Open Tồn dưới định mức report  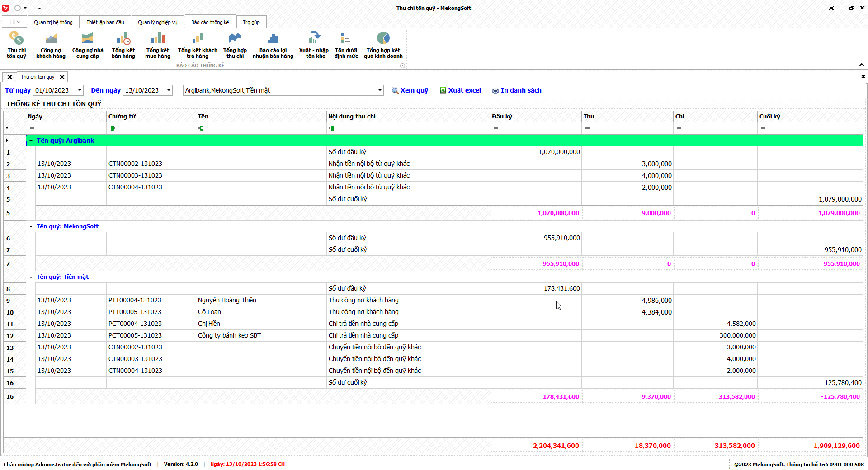click(346, 45)
